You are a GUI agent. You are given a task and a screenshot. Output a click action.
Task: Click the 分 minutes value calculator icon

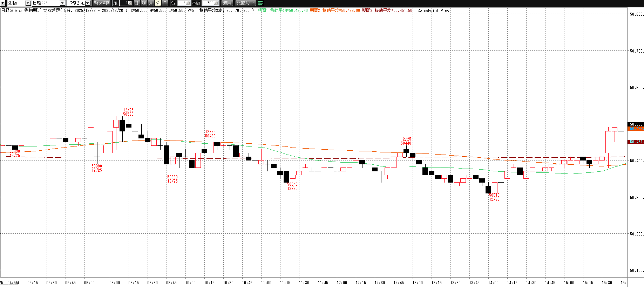[x=188, y=3]
